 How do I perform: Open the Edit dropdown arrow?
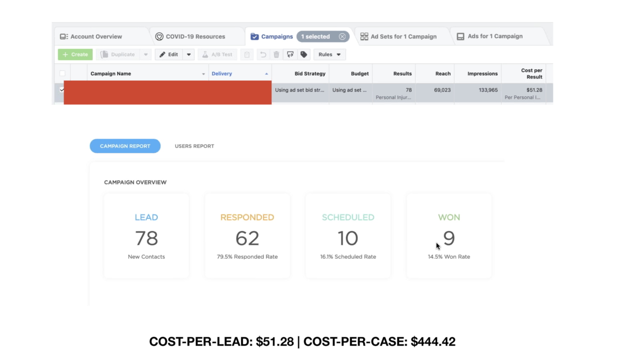pyautogui.click(x=189, y=55)
